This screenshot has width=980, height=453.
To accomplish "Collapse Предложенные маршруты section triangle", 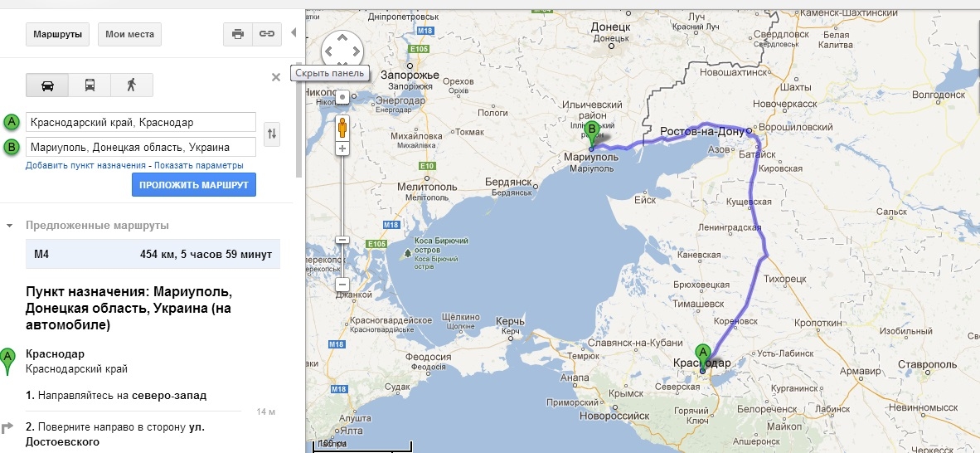I will point(9,226).
